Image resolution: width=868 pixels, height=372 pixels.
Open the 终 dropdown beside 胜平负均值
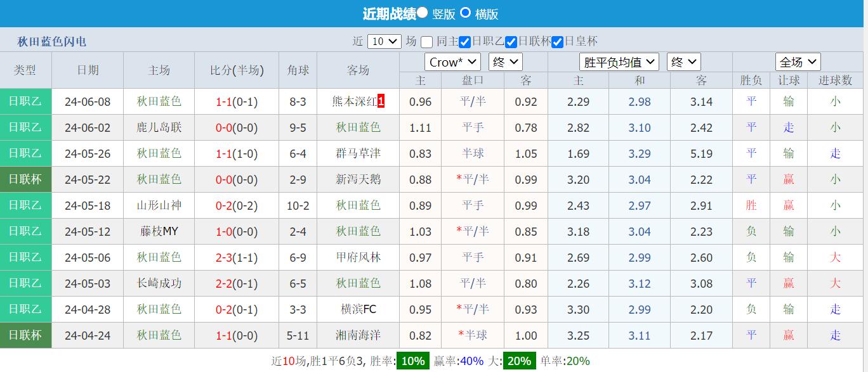click(683, 61)
